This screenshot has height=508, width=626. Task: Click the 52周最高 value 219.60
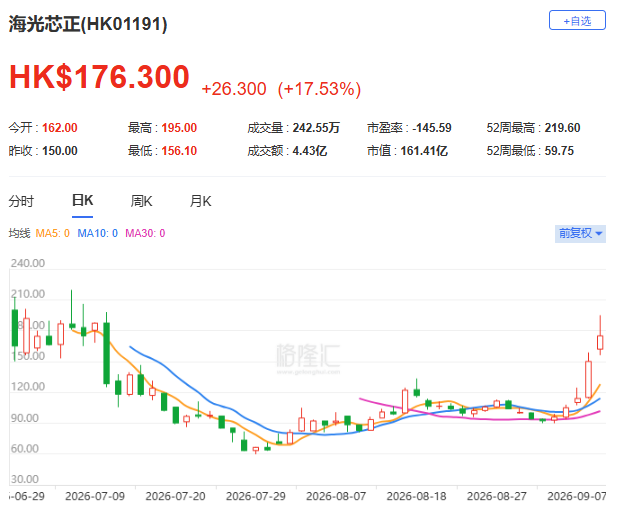point(563,128)
